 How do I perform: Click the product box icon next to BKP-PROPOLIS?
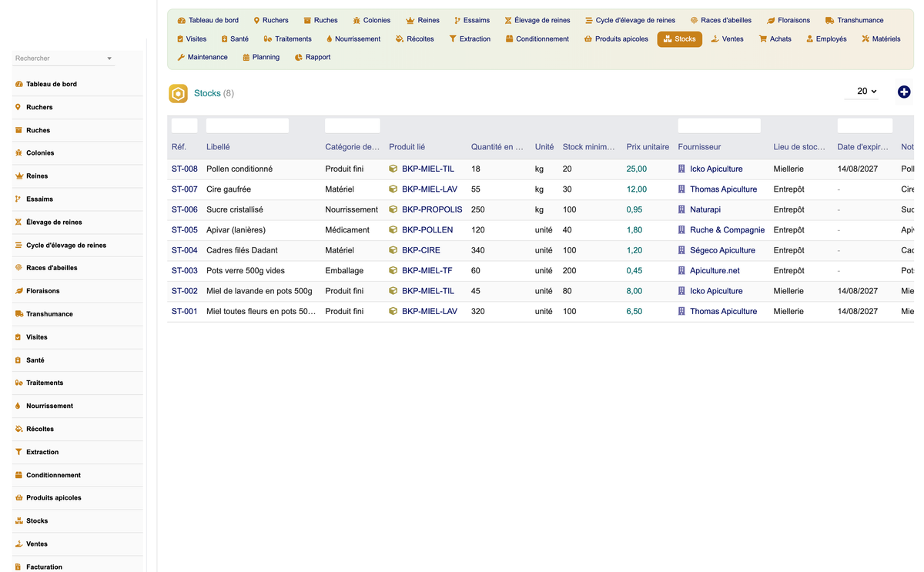point(393,209)
